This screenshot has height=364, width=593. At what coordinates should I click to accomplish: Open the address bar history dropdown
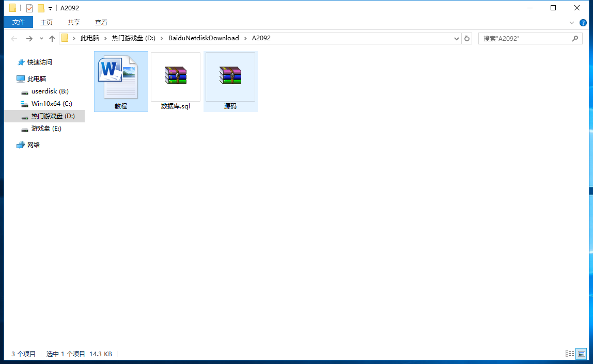pyautogui.click(x=456, y=39)
